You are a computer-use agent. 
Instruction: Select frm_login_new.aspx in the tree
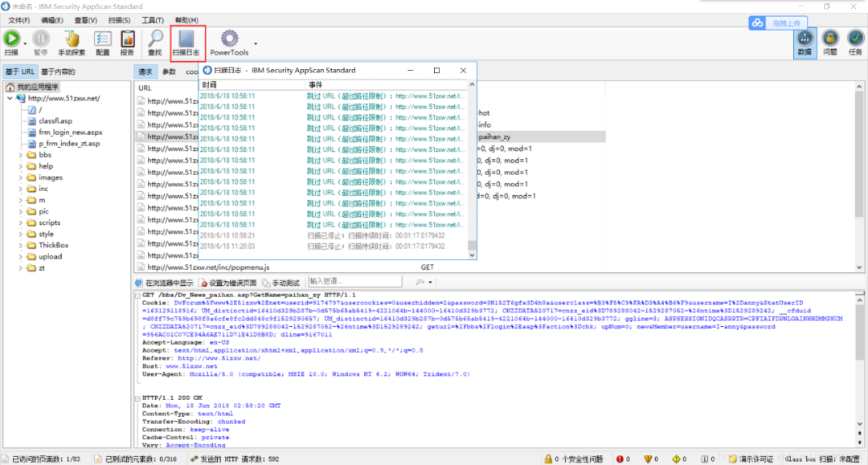[x=70, y=133]
